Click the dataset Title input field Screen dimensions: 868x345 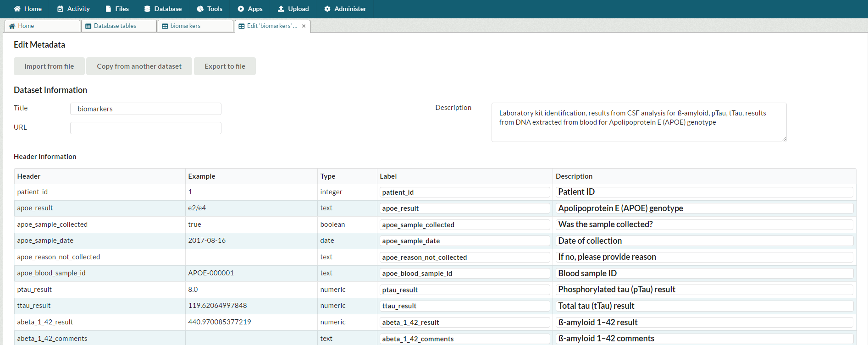tap(145, 109)
